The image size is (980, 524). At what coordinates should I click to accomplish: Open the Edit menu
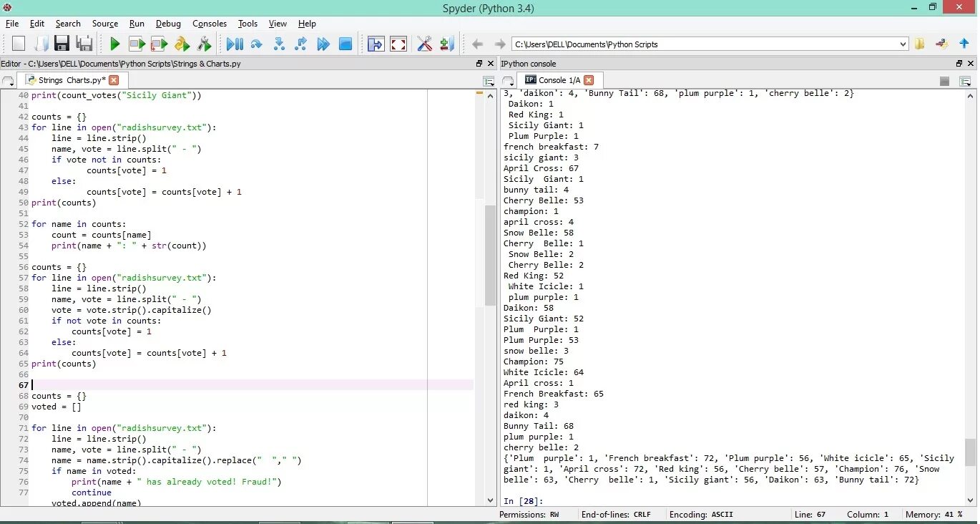[x=37, y=24]
